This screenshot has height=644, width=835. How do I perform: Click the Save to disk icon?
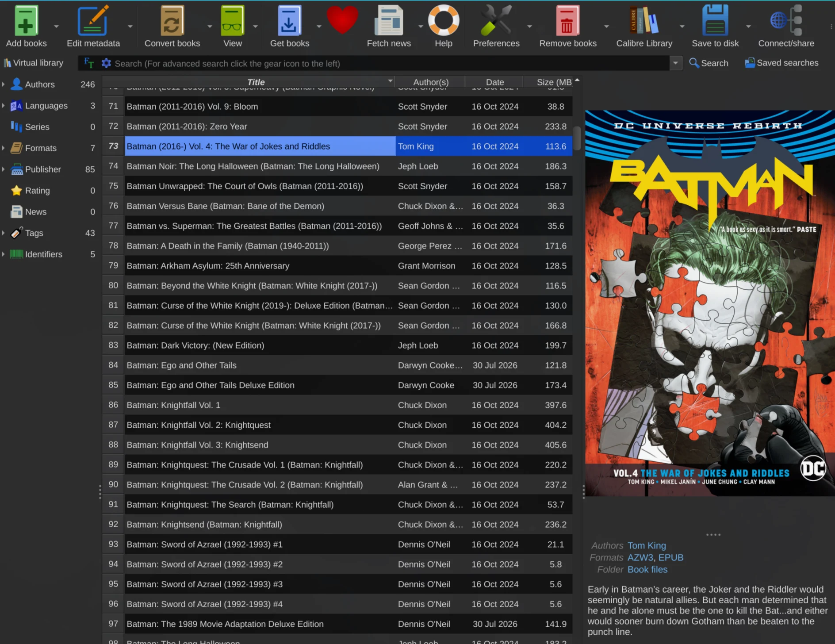pos(715,21)
